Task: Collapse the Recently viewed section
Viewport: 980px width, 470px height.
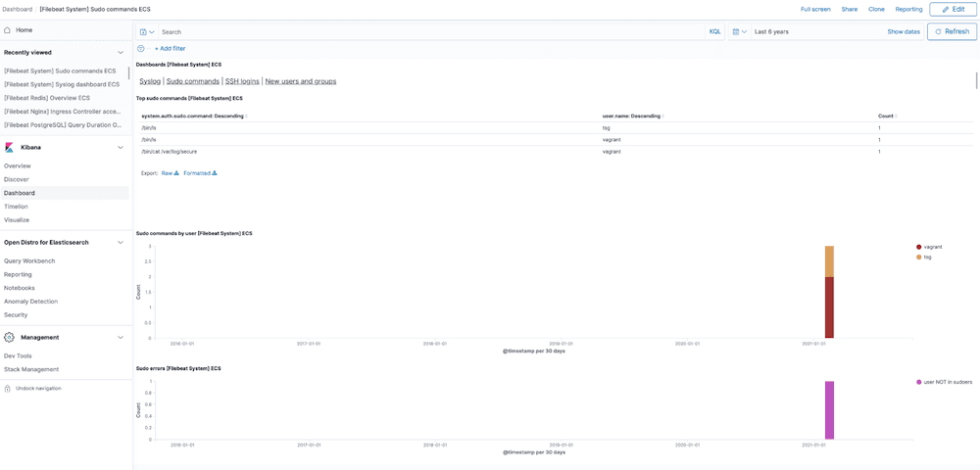Action: [121, 53]
